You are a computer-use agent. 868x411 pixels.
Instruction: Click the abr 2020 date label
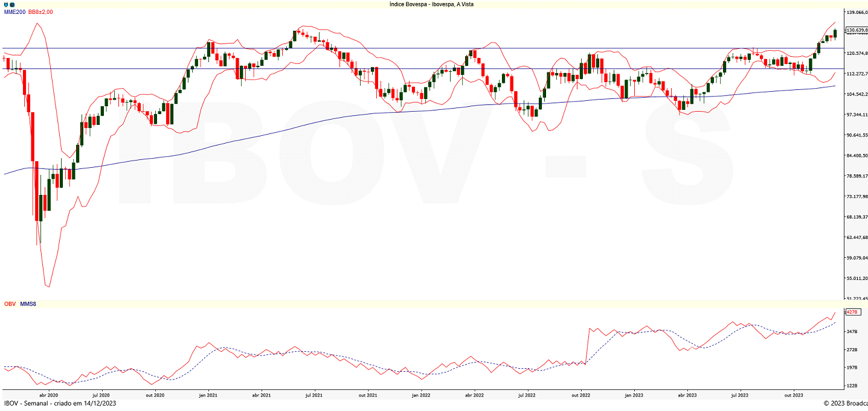[x=48, y=395]
